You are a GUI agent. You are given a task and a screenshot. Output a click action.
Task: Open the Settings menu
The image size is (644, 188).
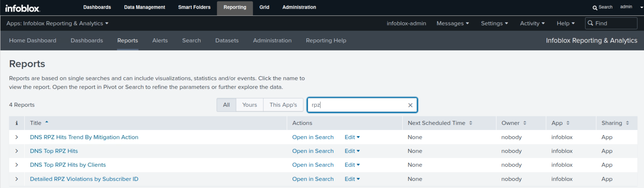[494, 23]
